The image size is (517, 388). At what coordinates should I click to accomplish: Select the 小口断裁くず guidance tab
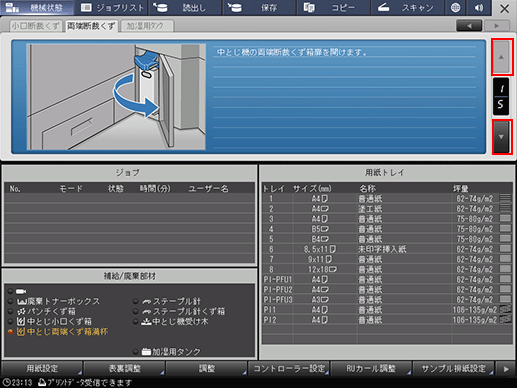click(x=36, y=26)
